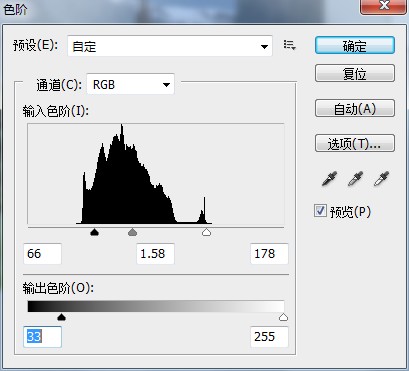
Task: Click the output white level slider
Action: [x=283, y=317]
